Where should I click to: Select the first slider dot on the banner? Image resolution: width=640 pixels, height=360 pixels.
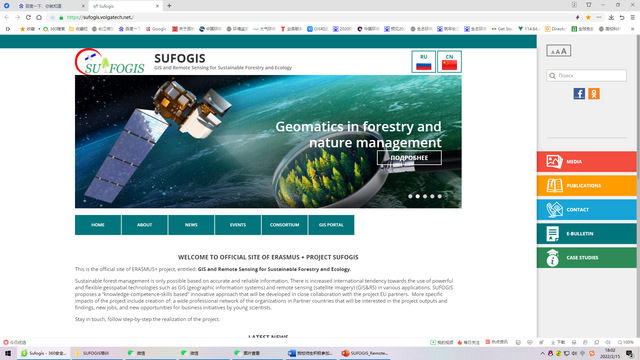coord(410,196)
